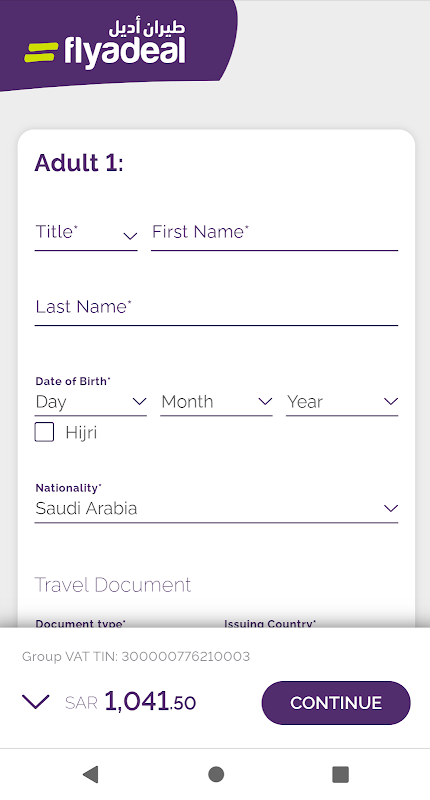Image resolution: width=430 pixels, height=800 pixels.
Task: Tap the SAR 1,041.50 total price
Action: pos(130,702)
